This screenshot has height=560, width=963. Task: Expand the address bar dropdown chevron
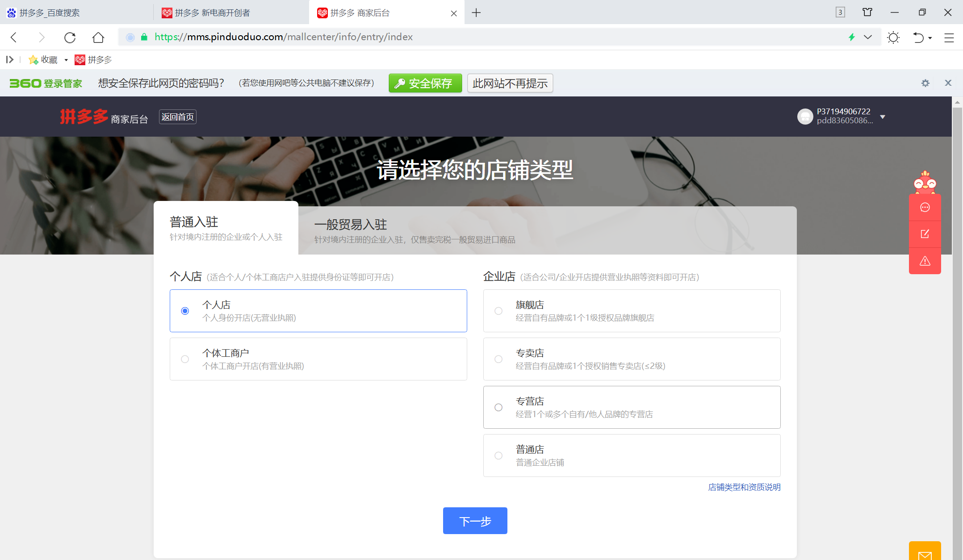(x=868, y=37)
